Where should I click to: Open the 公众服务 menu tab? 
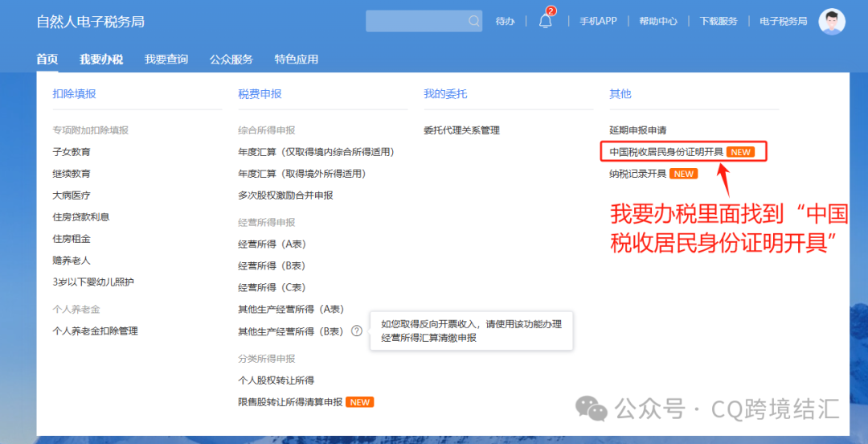click(231, 60)
